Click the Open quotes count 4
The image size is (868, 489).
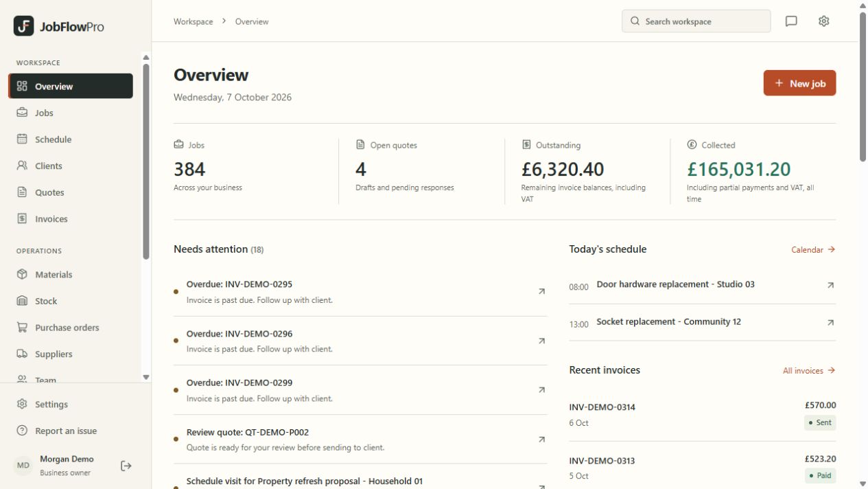click(x=361, y=169)
